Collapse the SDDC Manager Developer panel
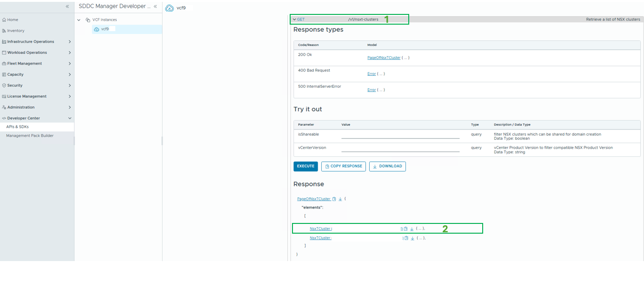Viewport: 644px width, 301px height. click(155, 7)
